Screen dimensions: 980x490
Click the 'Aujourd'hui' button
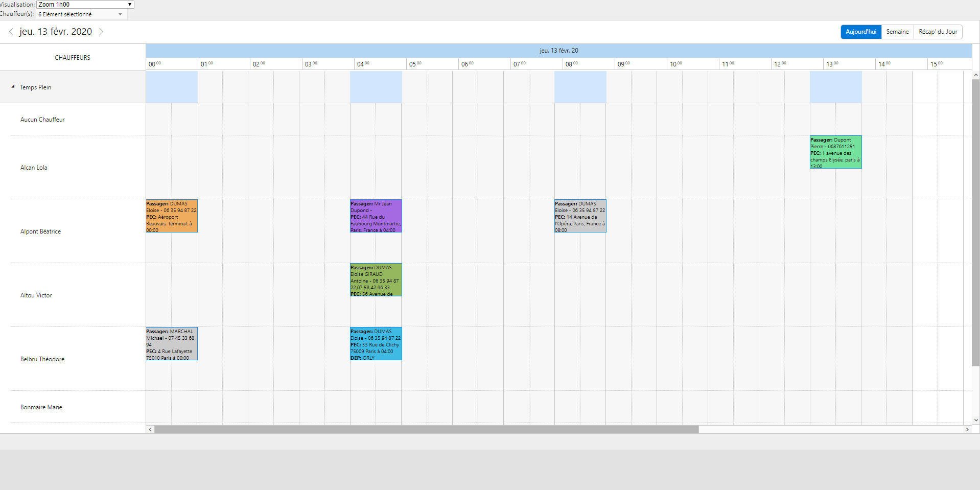[x=860, y=32]
